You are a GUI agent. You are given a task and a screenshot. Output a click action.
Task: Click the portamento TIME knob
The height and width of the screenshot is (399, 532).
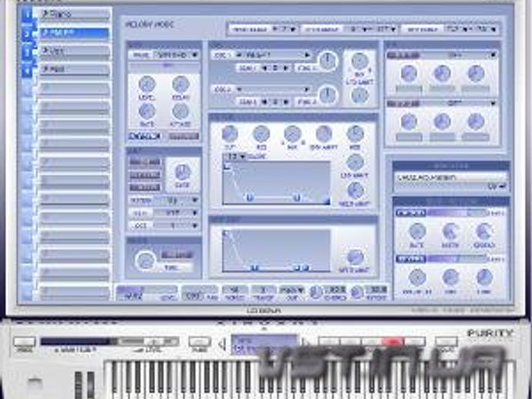click(x=145, y=260)
